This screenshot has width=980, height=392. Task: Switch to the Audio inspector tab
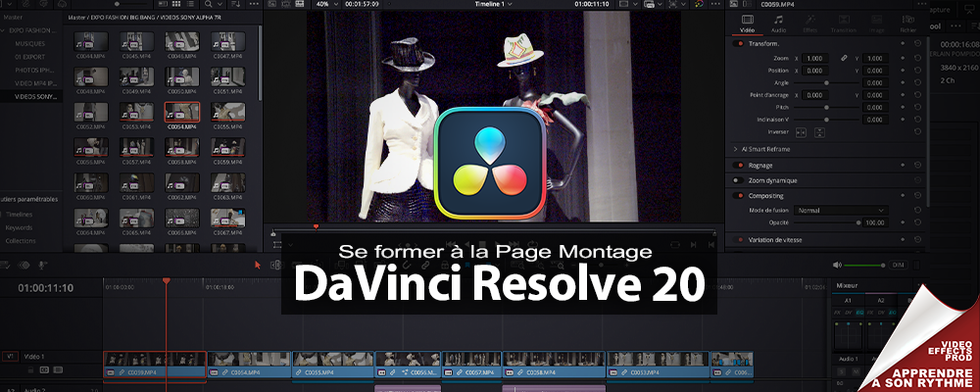[779, 24]
